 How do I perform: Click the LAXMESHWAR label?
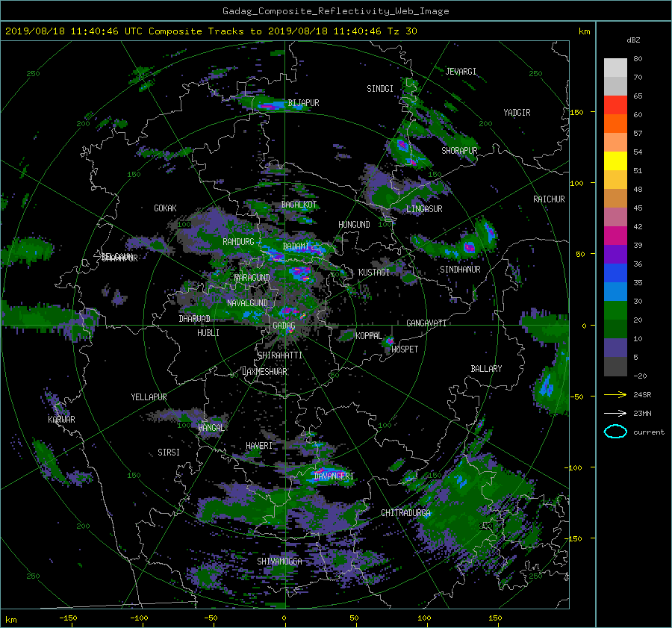264,372
